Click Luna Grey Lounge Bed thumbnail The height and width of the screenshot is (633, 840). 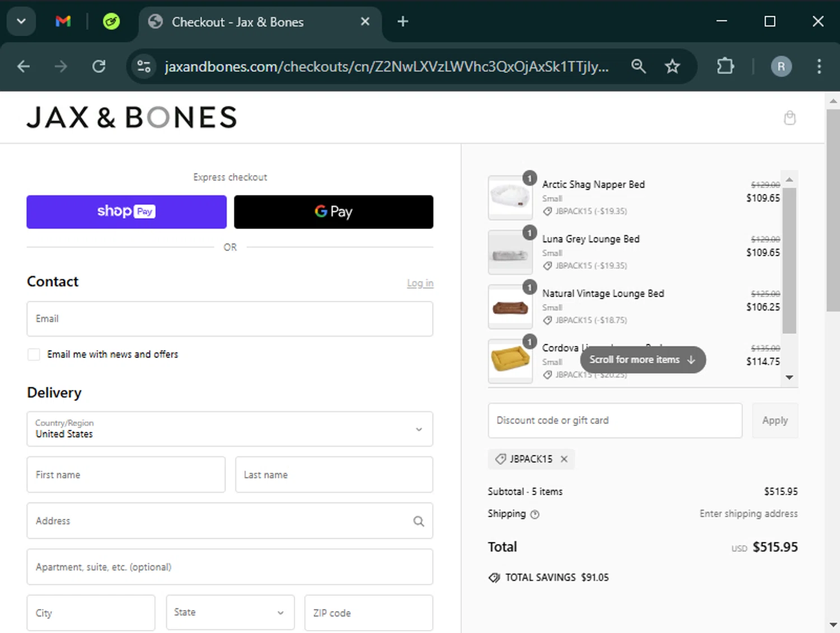point(510,252)
